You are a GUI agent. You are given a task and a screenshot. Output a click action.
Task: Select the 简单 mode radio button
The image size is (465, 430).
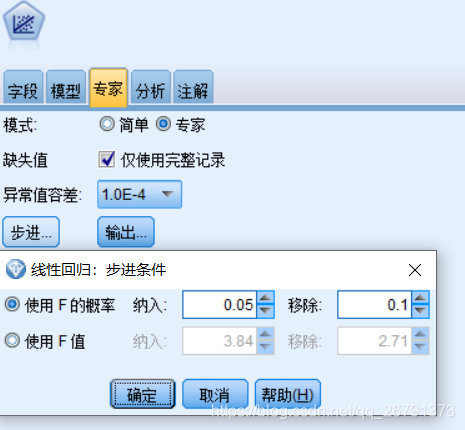tap(107, 124)
